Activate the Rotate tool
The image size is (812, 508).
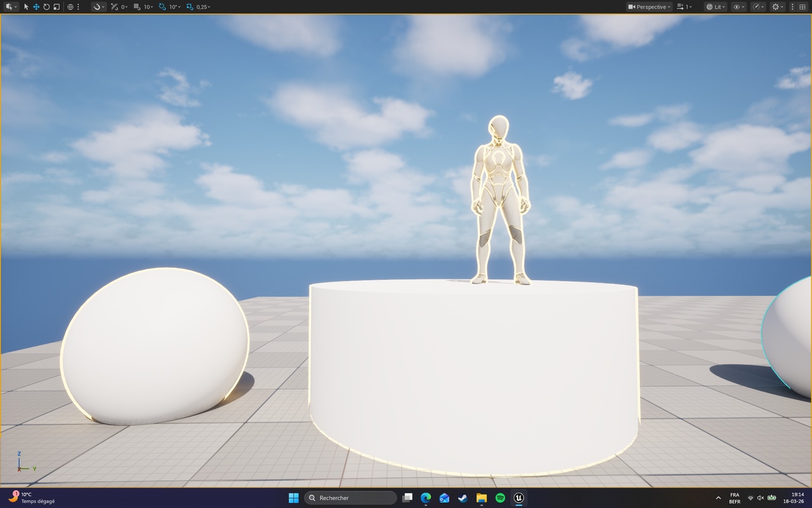(46, 6)
